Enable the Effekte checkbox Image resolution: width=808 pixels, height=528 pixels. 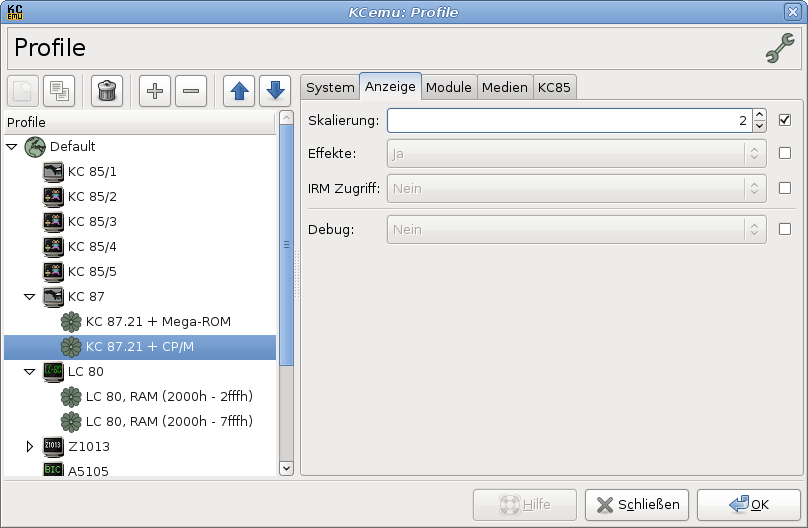[x=785, y=153]
